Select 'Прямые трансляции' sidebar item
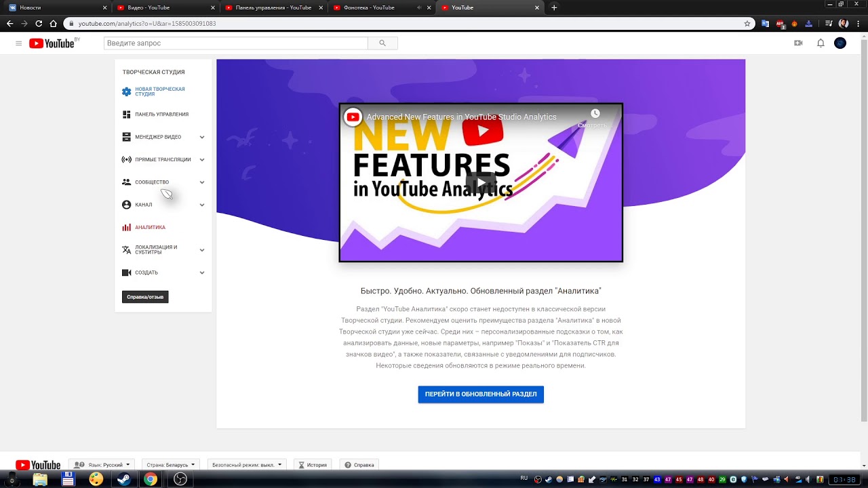Image resolution: width=868 pixels, height=488 pixels. click(x=157, y=160)
